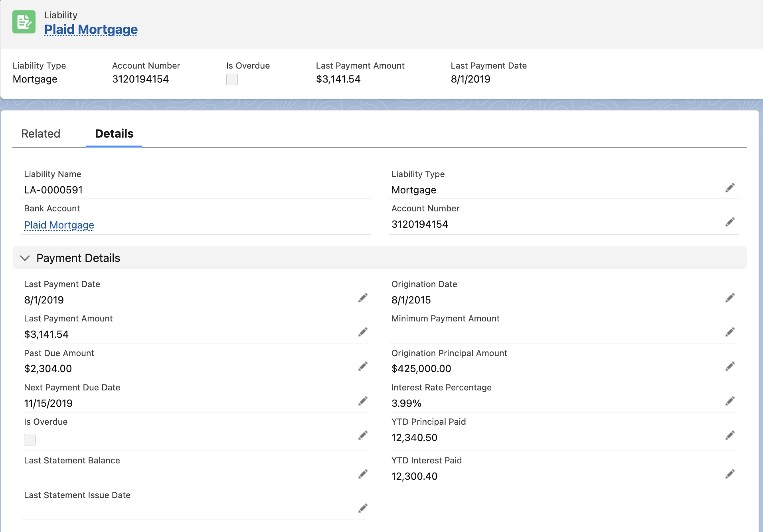The image size is (763, 532).
Task: Edit Next Payment Due Date pencil icon
Action: click(363, 401)
